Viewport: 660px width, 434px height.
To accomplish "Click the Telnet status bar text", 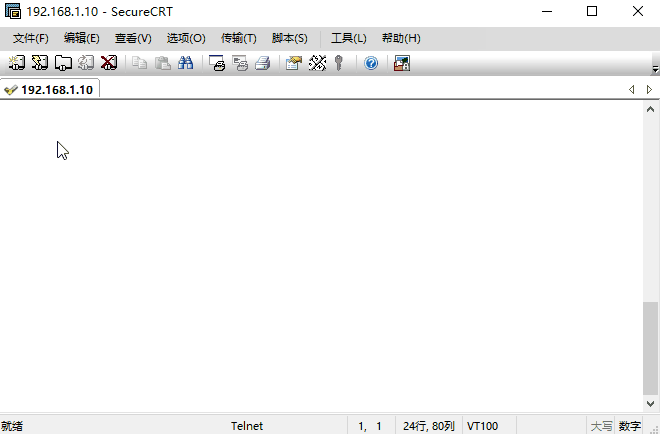I will 247,426.
